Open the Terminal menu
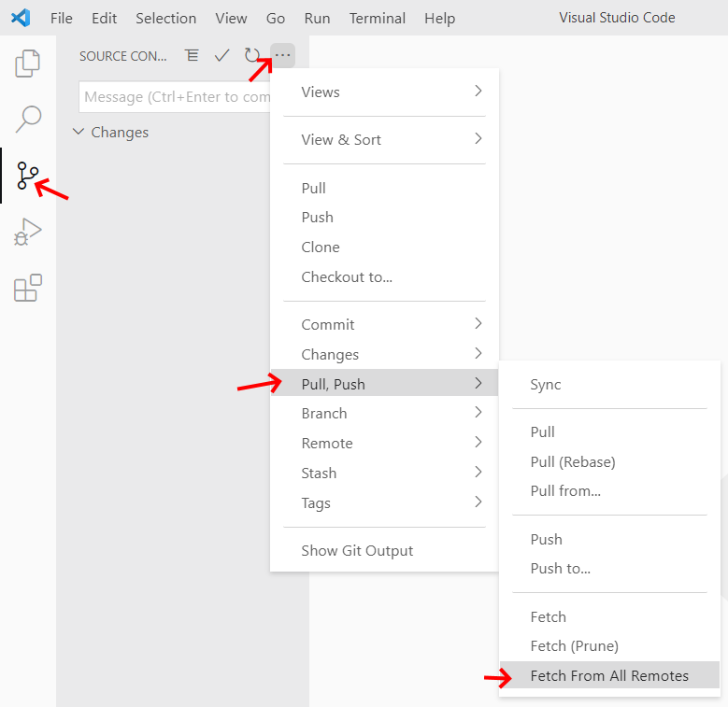Viewport: 728px width, 707px height. point(378,18)
